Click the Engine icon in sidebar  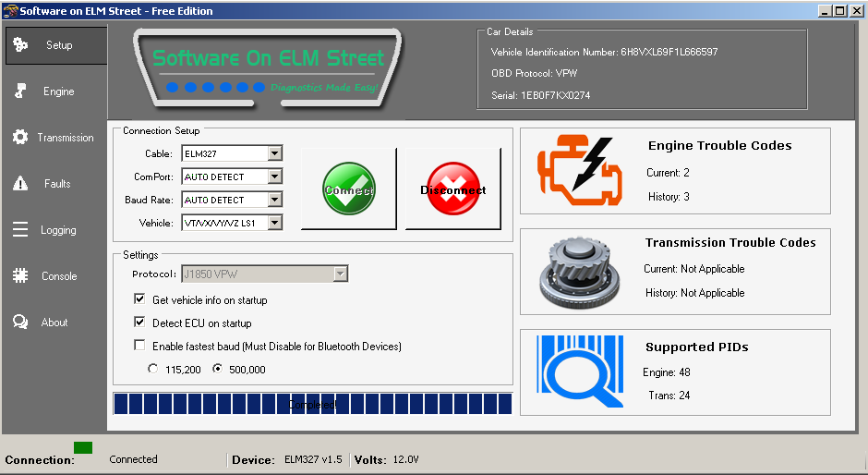click(20, 91)
